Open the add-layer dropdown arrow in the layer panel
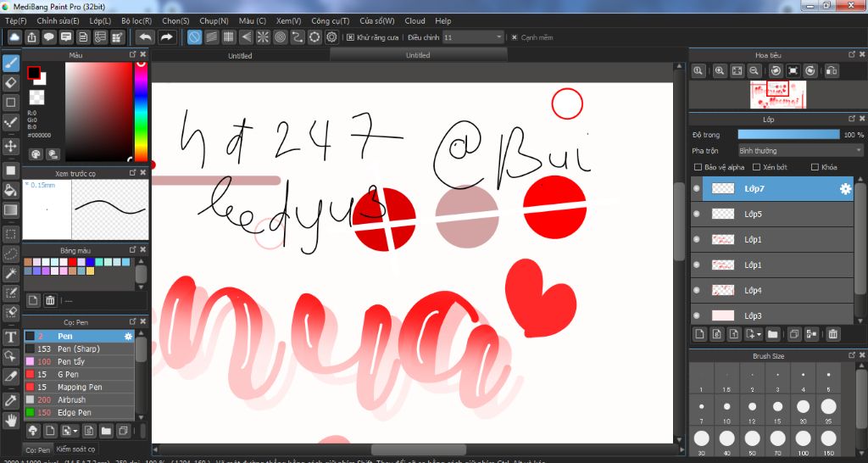Screen dimensions: 868x463 (x=758, y=334)
